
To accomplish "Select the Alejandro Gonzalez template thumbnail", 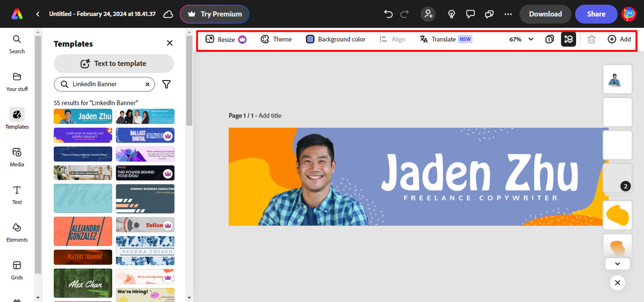I will pyautogui.click(x=83, y=232).
